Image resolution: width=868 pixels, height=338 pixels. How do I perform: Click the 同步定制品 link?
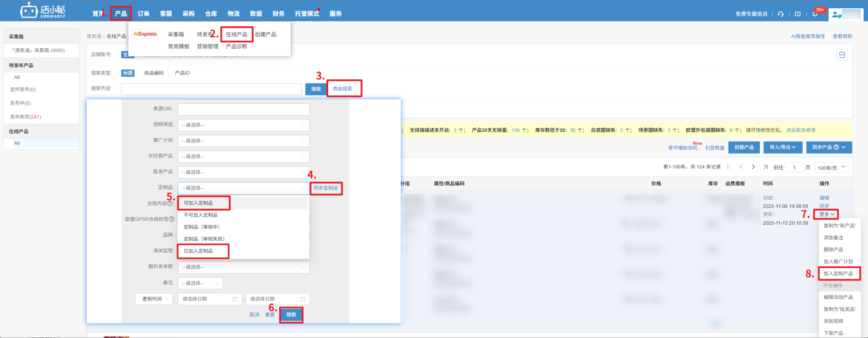point(325,188)
